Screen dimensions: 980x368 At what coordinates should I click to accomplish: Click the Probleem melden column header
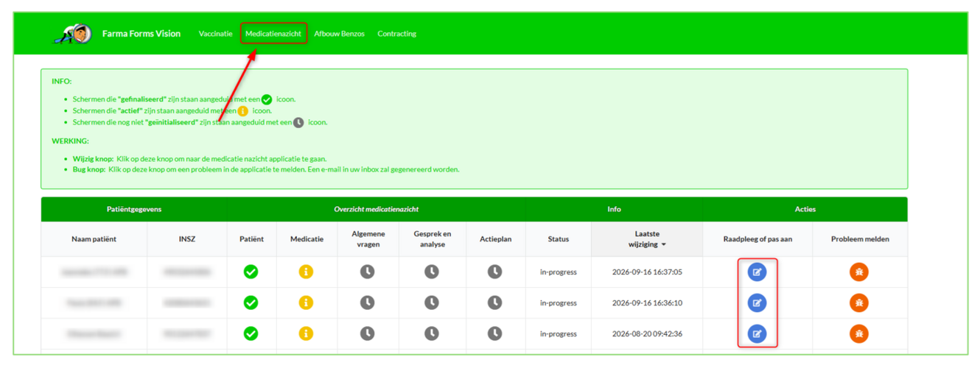pyautogui.click(x=860, y=239)
